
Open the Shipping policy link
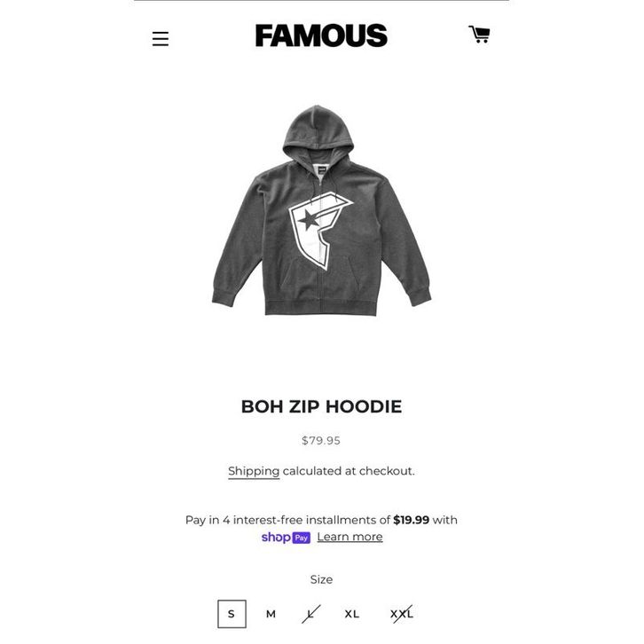click(254, 471)
